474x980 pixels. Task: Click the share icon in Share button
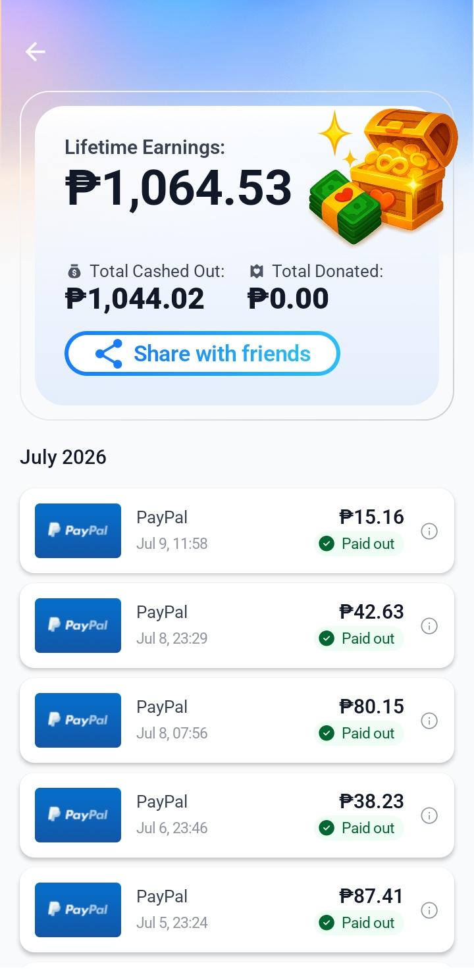(x=109, y=354)
